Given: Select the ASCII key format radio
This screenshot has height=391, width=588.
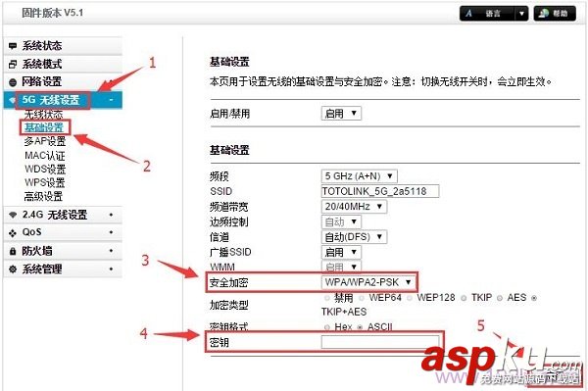Looking at the screenshot, I should click(x=360, y=327).
